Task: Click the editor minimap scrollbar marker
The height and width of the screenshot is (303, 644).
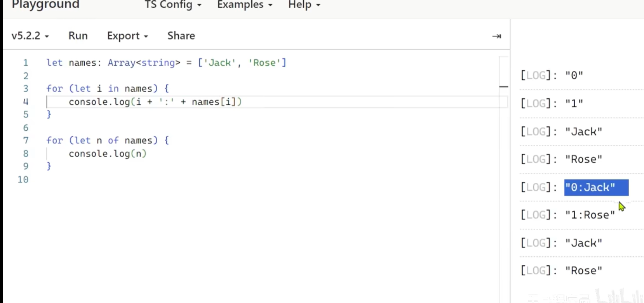Action: coord(503,87)
